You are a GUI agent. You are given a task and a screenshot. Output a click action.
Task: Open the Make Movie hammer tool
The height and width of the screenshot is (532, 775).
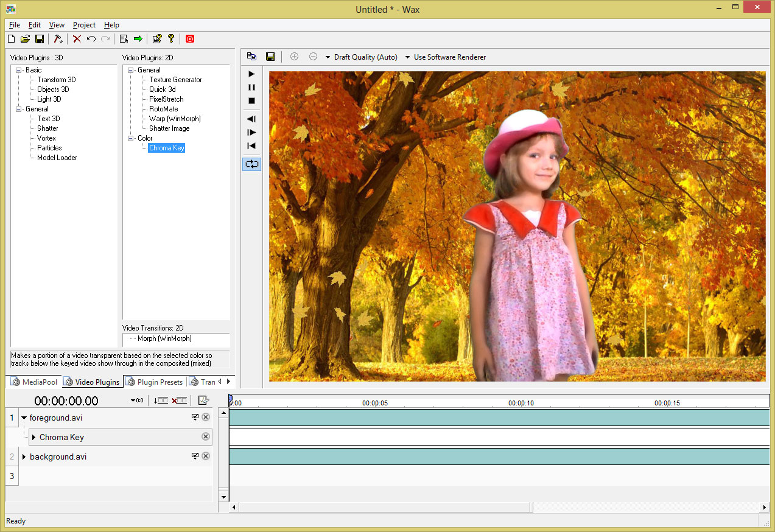pos(58,38)
